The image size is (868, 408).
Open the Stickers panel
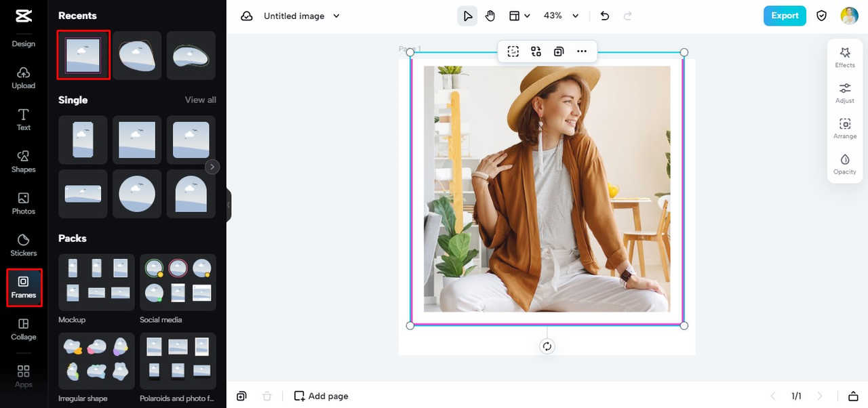click(x=23, y=245)
